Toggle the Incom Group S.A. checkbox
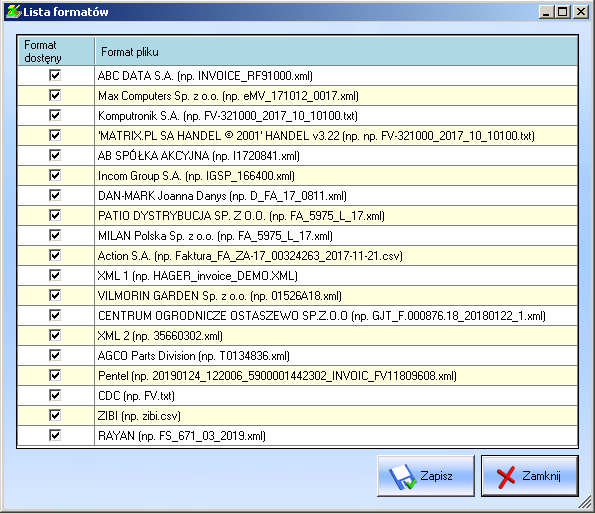Screen dimensions: 595x514 [x=55, y=175]
